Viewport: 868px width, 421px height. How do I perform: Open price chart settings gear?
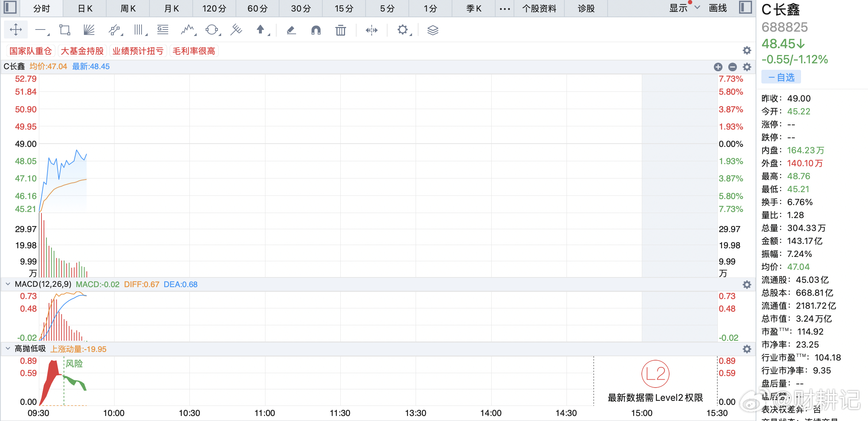(747, 67)
